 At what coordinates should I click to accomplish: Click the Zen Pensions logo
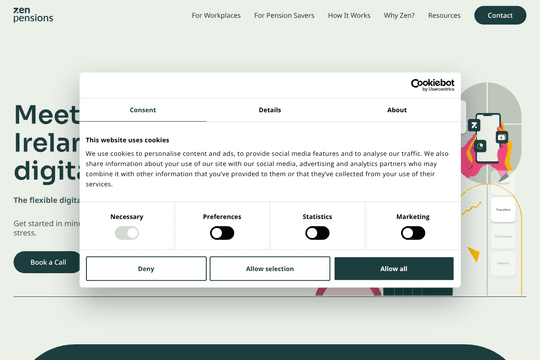pos(33,15)
